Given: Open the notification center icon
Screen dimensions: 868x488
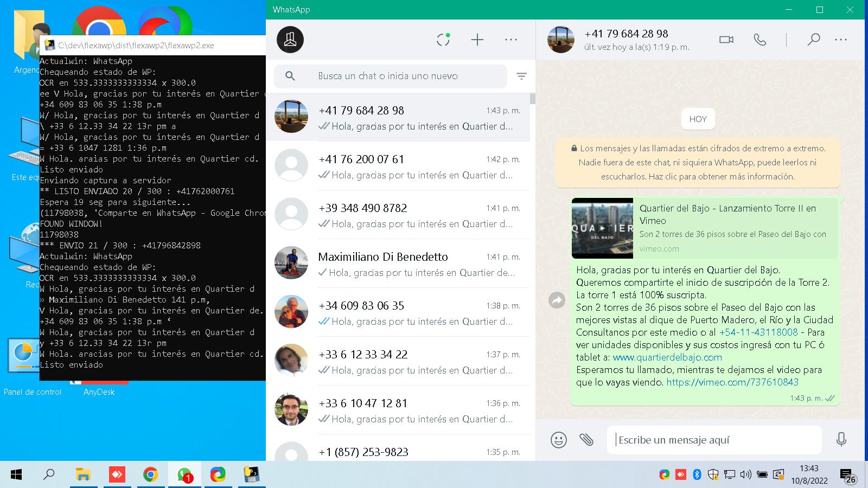Looking at the screenshot, I should tap(847, 476).
